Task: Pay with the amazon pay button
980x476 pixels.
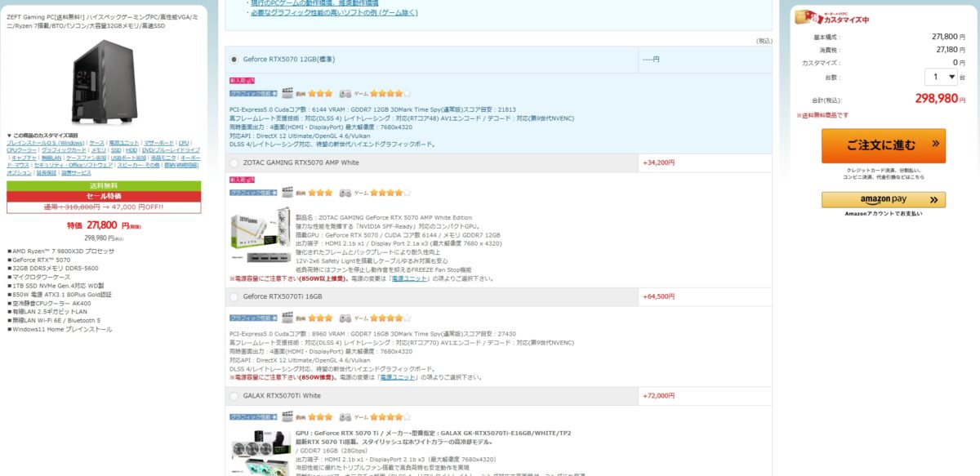Action: (x=883, y=200)
